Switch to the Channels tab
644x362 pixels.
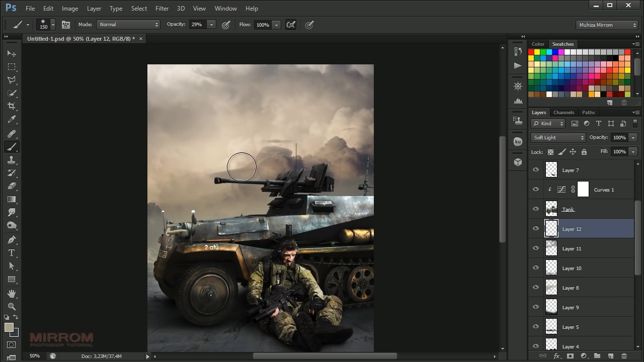pyautogui.click(x=563, y=113)
